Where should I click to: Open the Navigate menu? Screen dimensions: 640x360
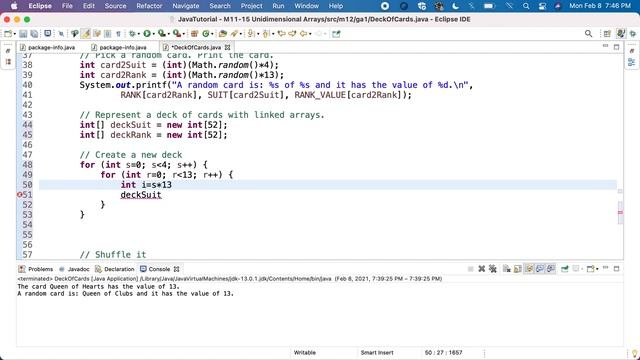pyautogui.click(x=186, y=6)
